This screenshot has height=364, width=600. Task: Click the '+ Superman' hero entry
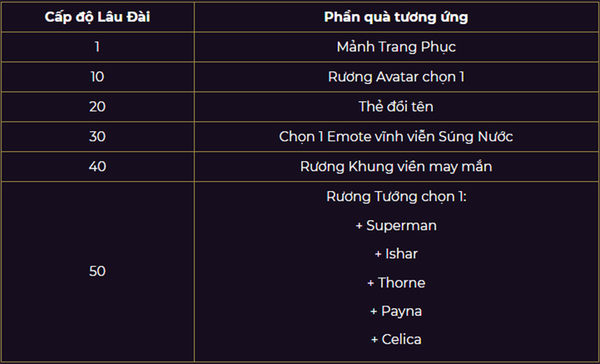(x=396, y=225)
